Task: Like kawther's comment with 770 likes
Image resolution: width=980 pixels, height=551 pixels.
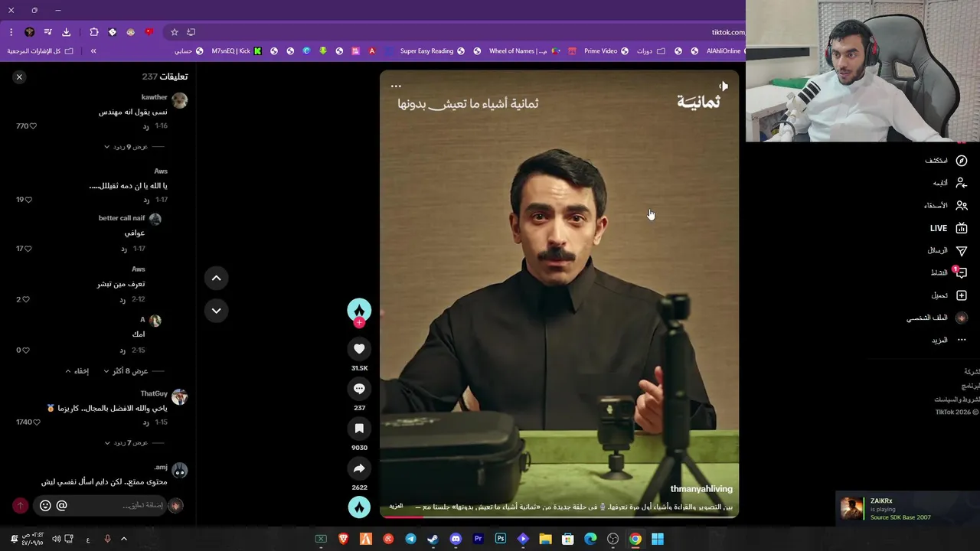Action: coord(33,126)
